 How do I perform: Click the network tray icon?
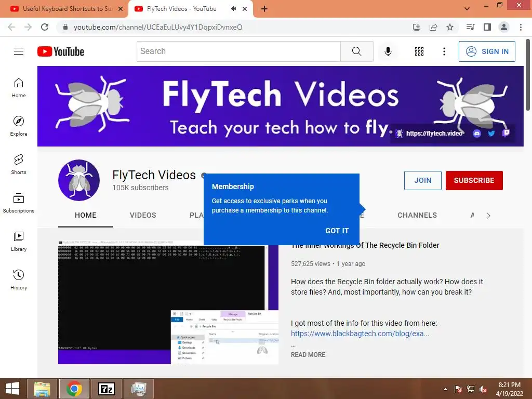point(471,389)
